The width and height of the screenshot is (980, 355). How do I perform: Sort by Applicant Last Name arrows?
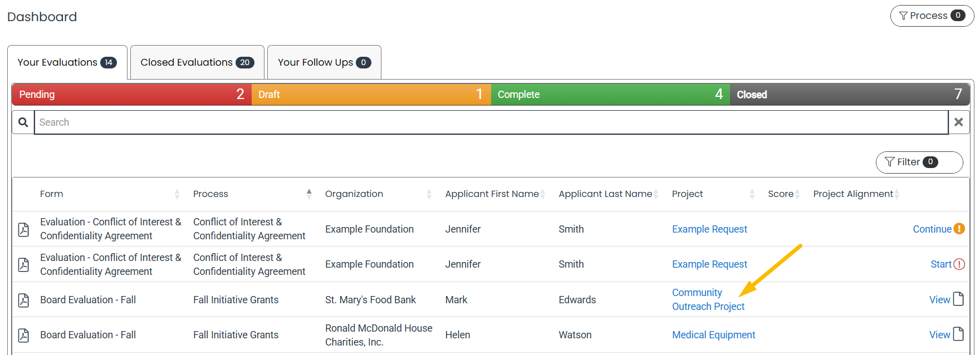[656, 194]
